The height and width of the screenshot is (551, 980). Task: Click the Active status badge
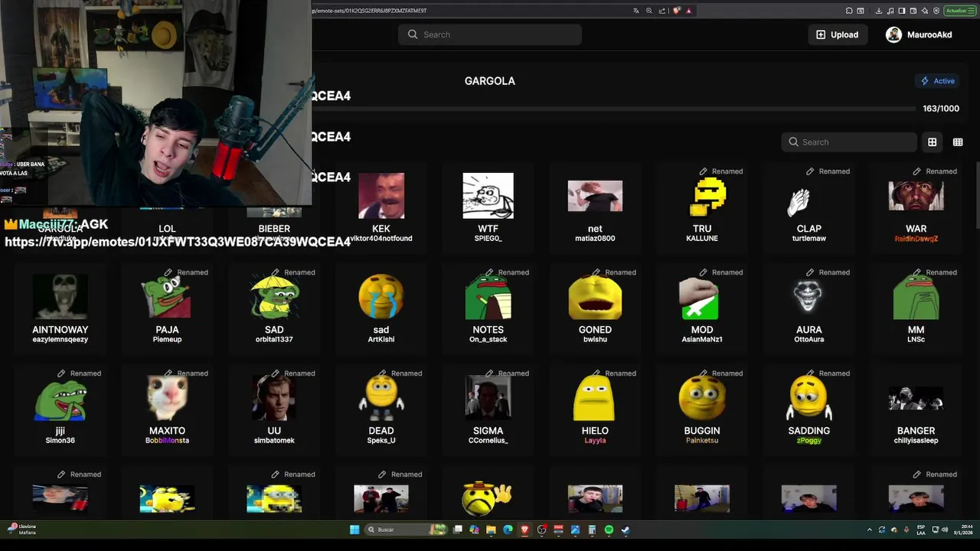[x=938, y=80]
